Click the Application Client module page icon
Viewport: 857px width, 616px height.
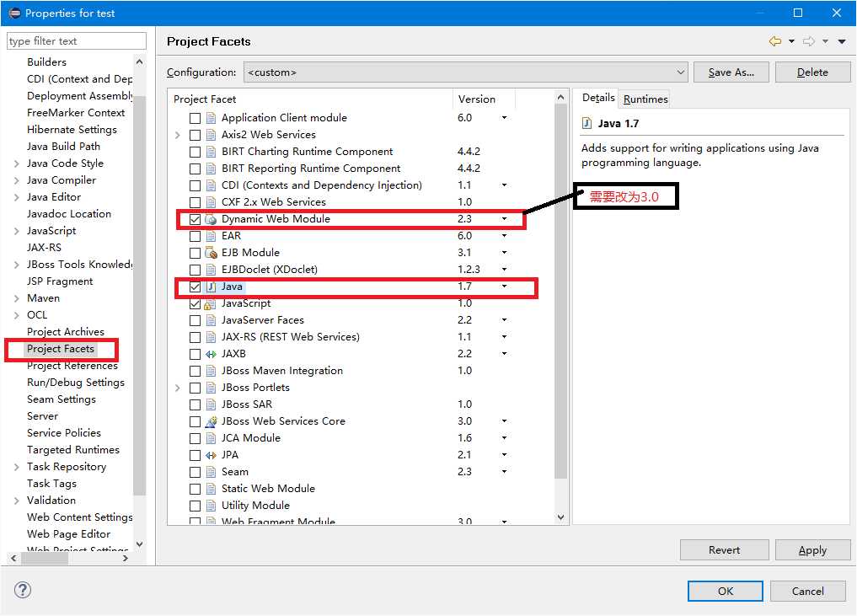click(x=211, y=118)
